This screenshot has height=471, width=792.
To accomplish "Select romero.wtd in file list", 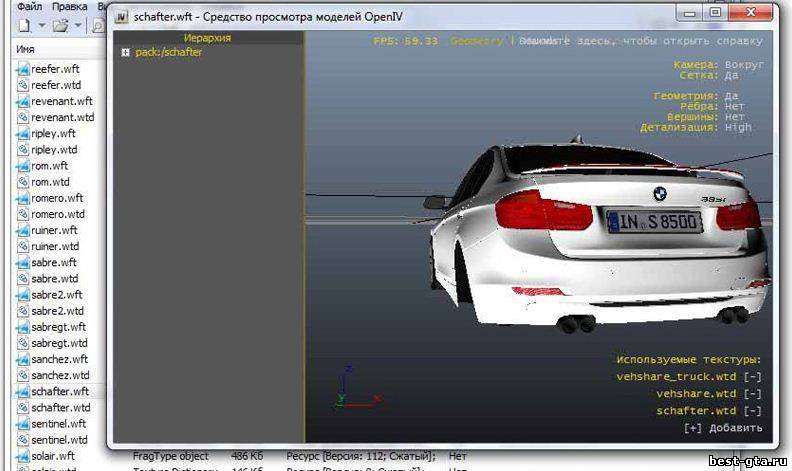I will pos(58,214).
